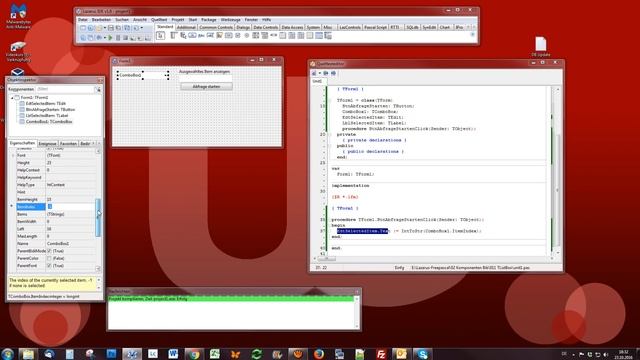
Task: Expand the Font property in Object Inspector
Action: pos(12,156)
